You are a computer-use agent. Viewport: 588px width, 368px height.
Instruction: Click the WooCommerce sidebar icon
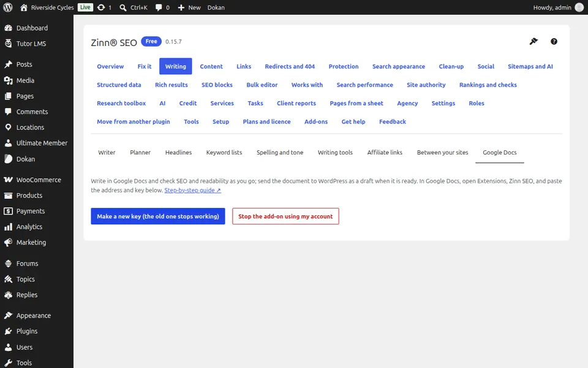(x=8, y=180)
